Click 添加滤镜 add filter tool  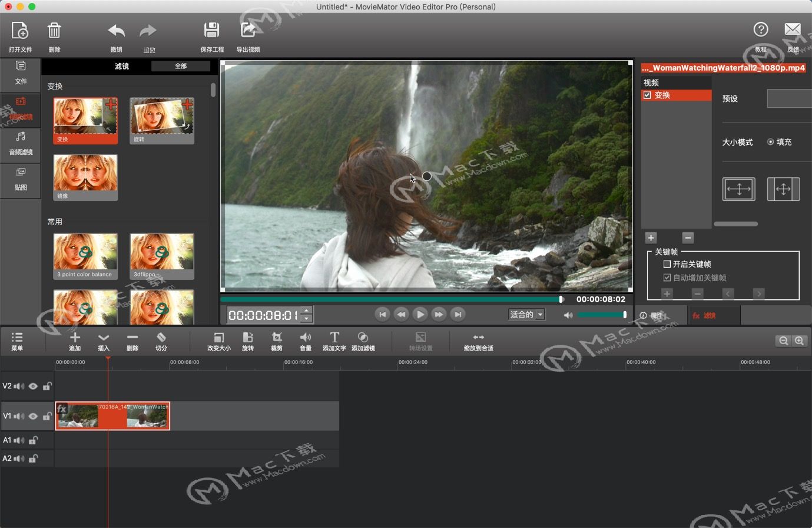[363, 338]
